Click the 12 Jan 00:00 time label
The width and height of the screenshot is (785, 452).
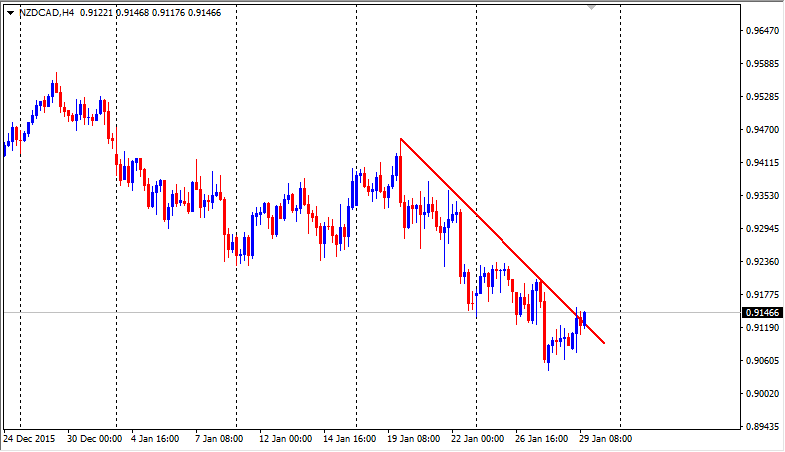pos(285,438)
